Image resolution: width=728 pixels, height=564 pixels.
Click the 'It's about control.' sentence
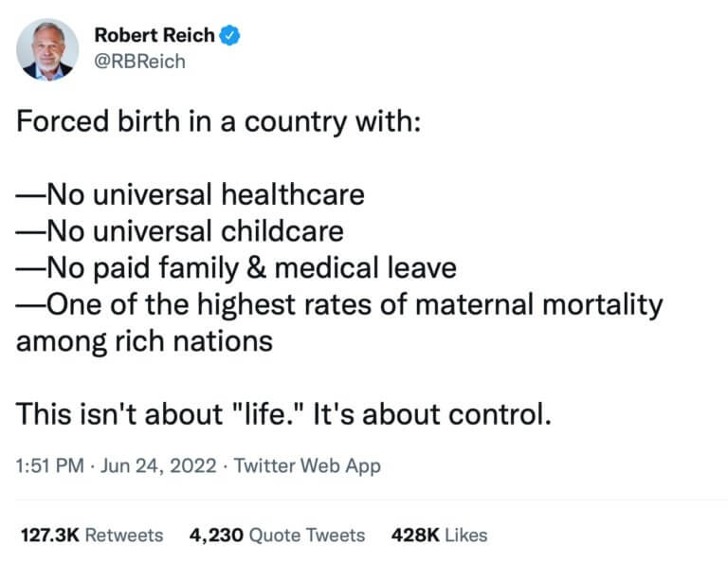[432, 413]
